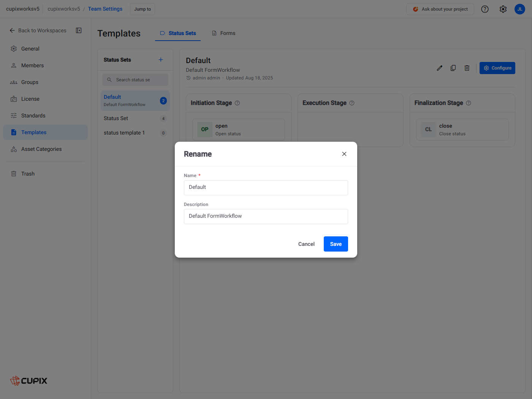532x399 pixels.
Task: Go Back to Workspaces
Action: pos(38,30)
